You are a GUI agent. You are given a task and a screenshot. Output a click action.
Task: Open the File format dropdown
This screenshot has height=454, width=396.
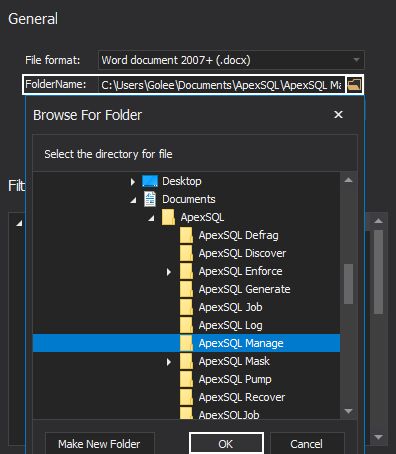click(231, 60)
